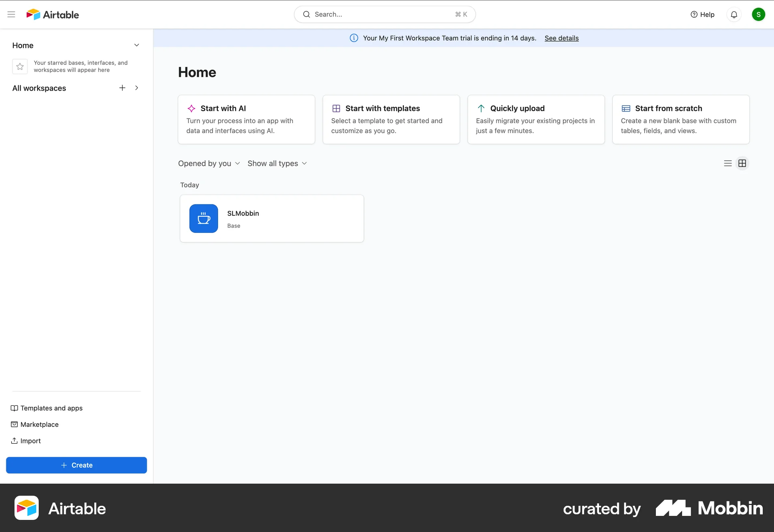Collapse the sidebar with hamburger icon

11,14
